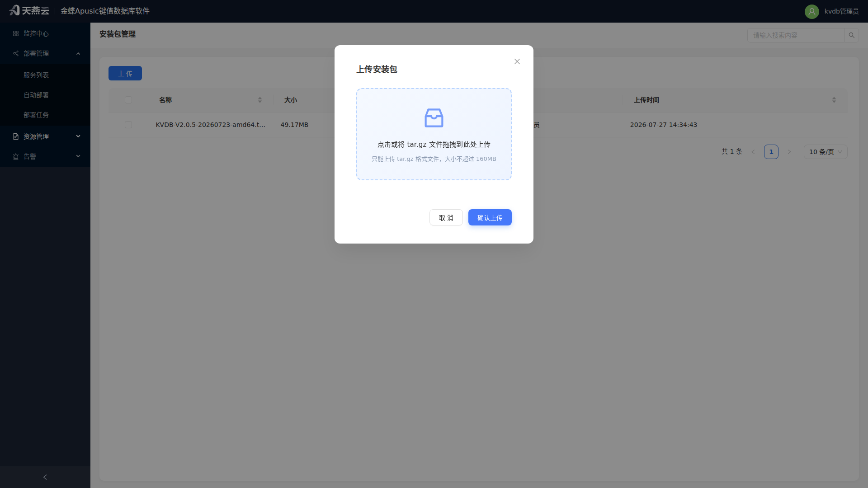The width and height of the screenshot is (868, 488).
Task: Collapse the sidebar with the bottom arrow
Action: pyautogui.click(x=45, y=477)
